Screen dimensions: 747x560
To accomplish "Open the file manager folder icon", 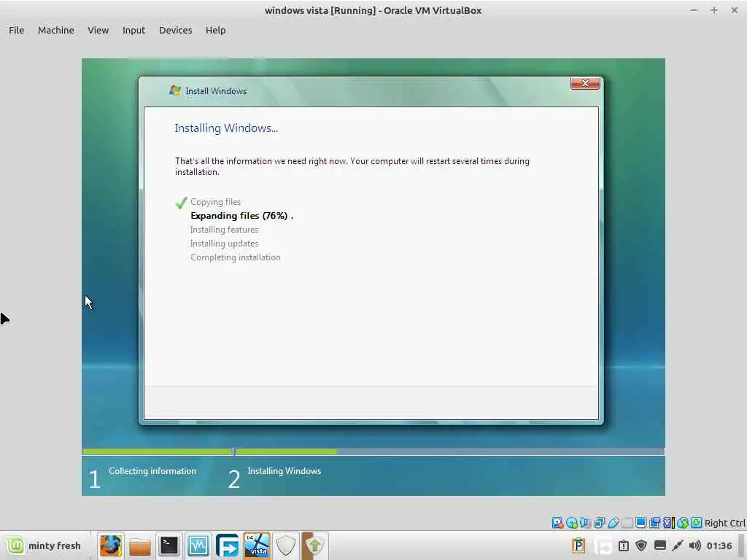I will [139, 545].
